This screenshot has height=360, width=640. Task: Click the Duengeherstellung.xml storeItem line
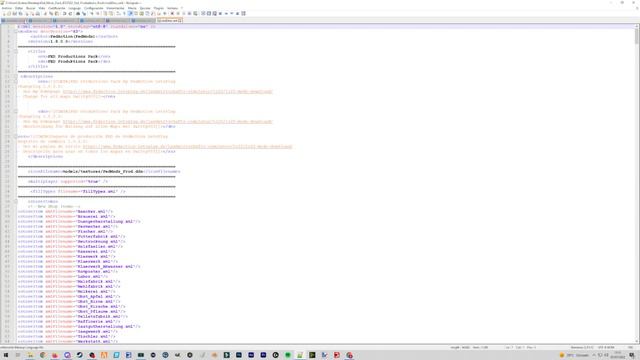(x=79, y=222)
